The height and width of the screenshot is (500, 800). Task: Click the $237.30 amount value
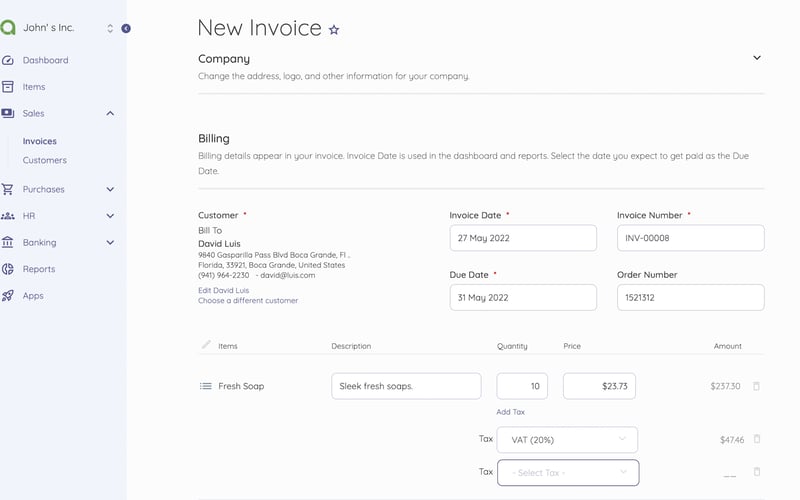coord(725,386)
